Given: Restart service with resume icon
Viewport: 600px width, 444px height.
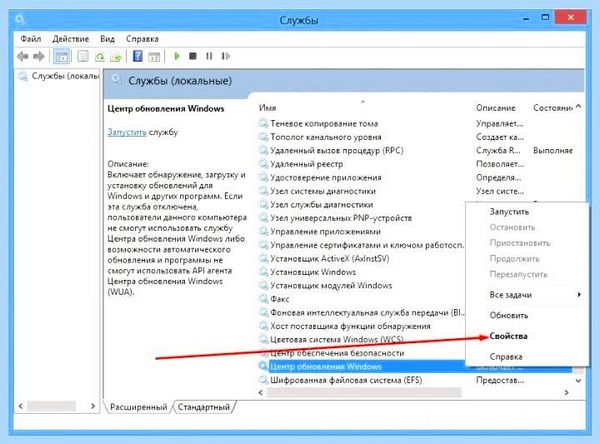Looking at the screenshot, I should click(226, 56).
